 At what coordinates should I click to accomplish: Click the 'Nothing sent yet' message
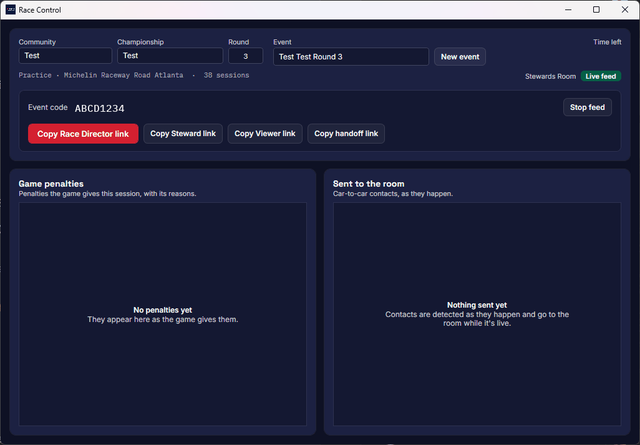477,305
